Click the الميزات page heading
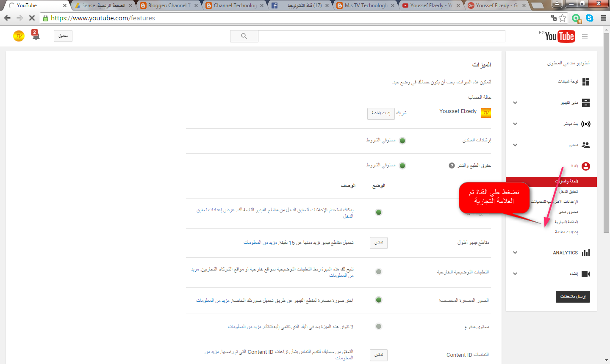 (482, 65)
